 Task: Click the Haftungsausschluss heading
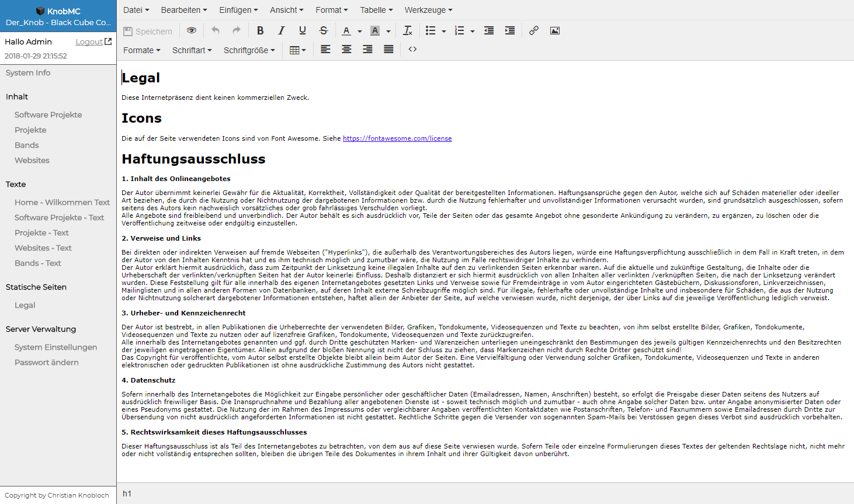pos(193,159)
